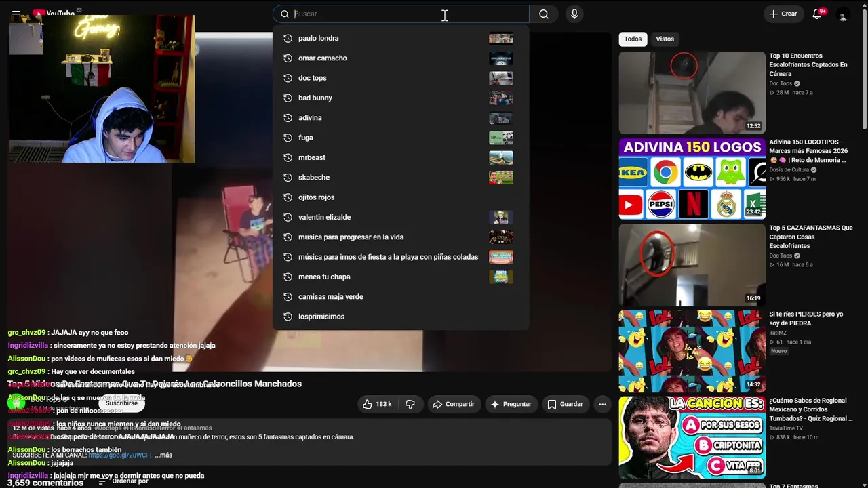Start voice search with the microphone
The width and height of the screenshot is (868, 488).
(x=574, y=14)
